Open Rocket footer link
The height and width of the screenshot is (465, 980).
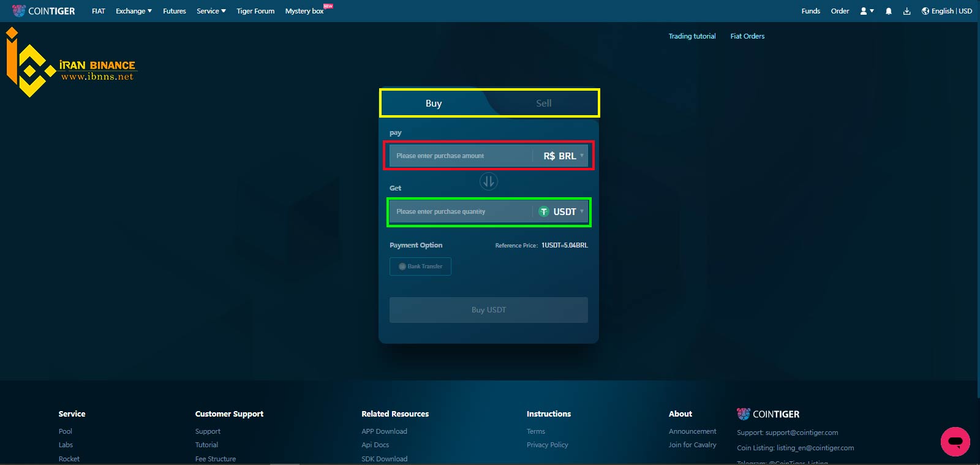click(69, 459)
